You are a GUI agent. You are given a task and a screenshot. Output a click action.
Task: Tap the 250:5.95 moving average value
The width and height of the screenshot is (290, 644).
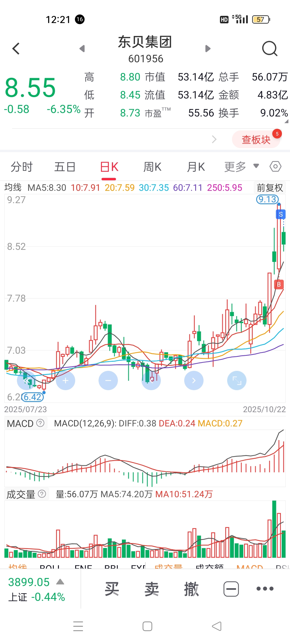click(x=225, y=188)
